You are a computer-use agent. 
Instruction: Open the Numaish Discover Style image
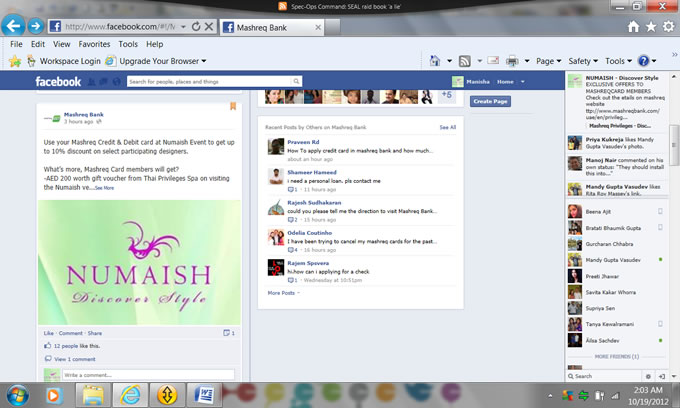click(x=139, y=262)
